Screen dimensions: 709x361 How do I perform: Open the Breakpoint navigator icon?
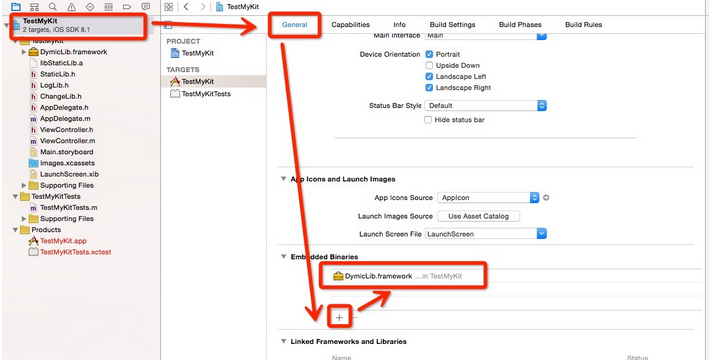coord(127,7)
